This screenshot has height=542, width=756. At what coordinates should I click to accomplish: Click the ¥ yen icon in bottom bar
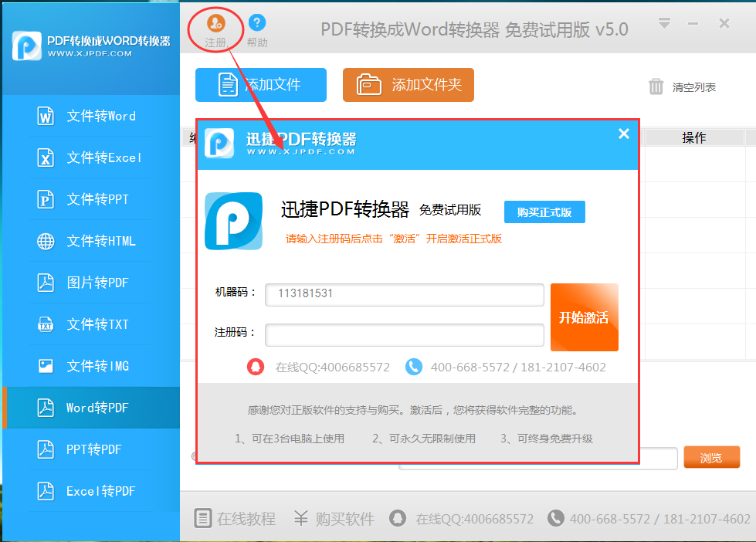(301, 518)
